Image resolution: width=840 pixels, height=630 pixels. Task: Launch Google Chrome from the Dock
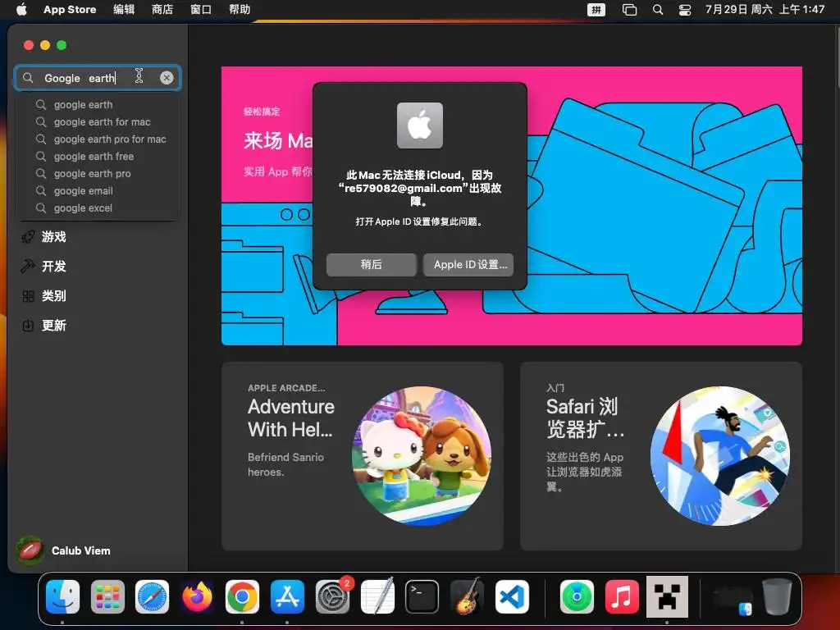(242, 597)
